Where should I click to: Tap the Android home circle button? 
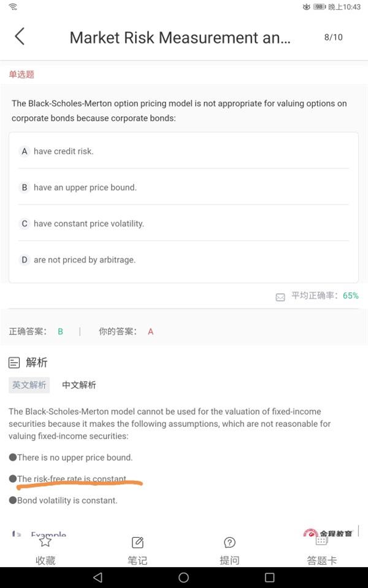(x=183, y=577)
